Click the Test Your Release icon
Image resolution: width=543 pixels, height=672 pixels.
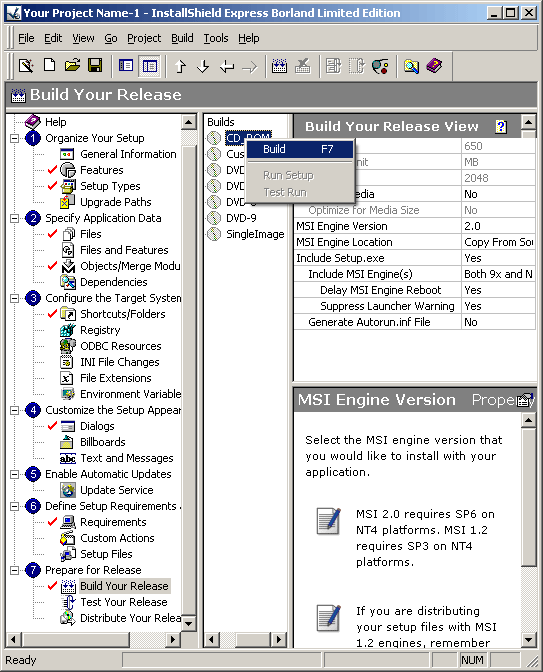pos(67,602)
